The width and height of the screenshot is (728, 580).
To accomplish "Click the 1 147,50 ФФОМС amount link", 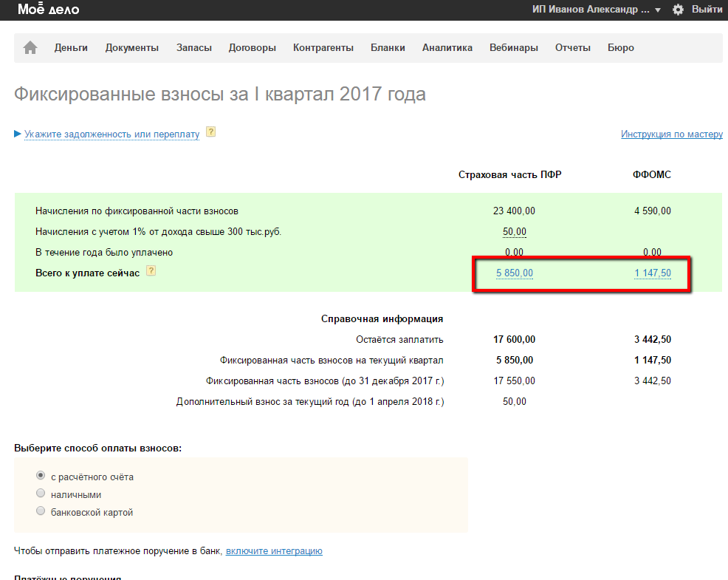I will coord(653,273).
